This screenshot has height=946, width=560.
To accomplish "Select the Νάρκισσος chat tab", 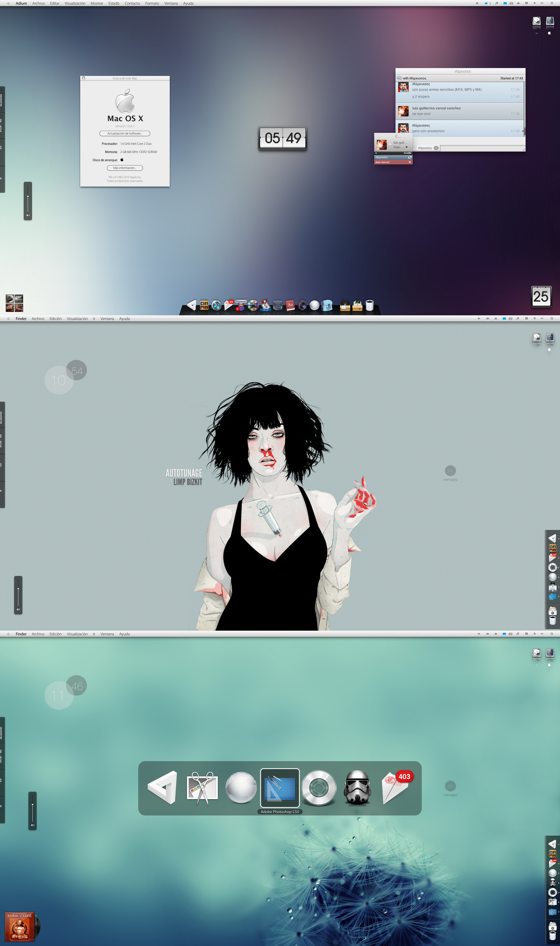I will [425, 148].
